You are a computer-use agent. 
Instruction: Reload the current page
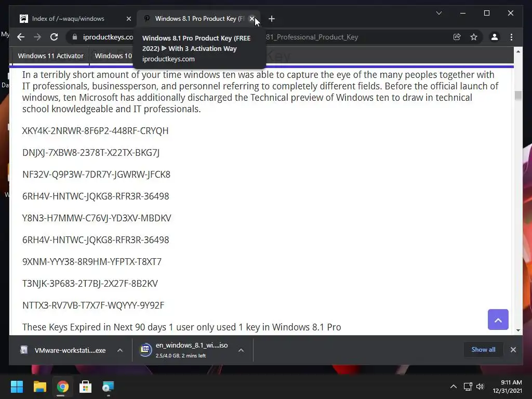pyautogui.click(x=54, y=37)
